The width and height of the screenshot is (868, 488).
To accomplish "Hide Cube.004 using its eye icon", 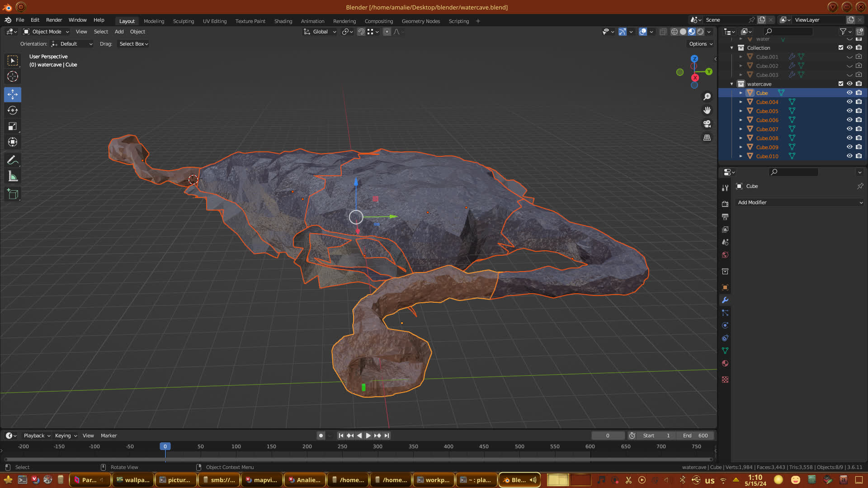I will pyautogui.click(x=849, y=102).
